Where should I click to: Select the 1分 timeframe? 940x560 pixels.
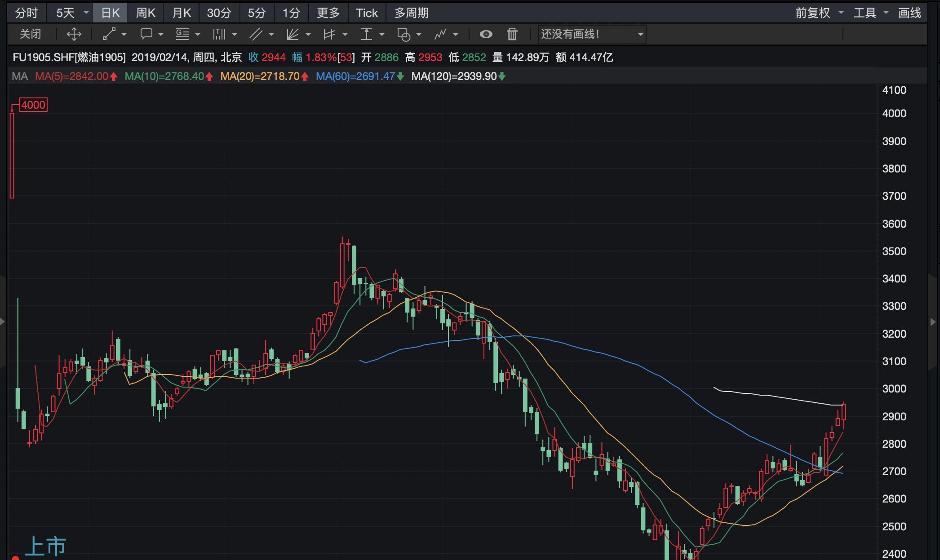click(291, 13)
